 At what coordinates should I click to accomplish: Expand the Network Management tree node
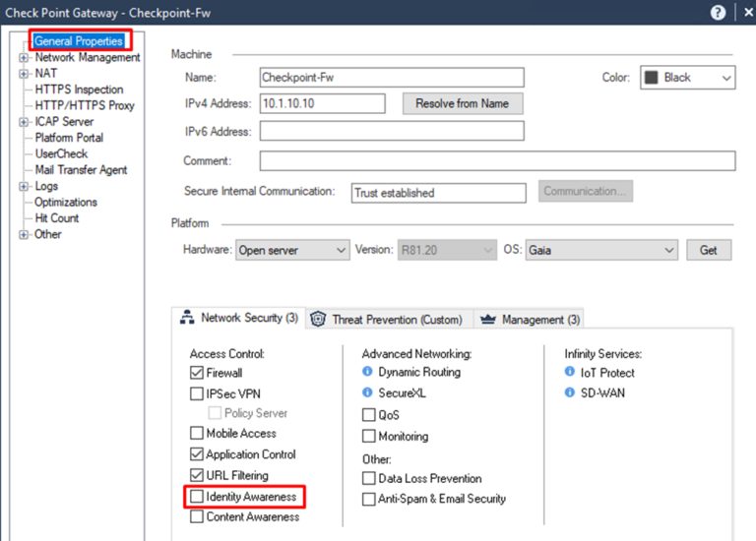tap(24, 58)
